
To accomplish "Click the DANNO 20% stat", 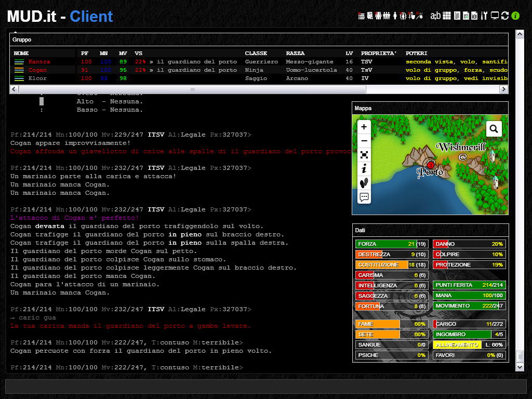I will coord(469,244).
